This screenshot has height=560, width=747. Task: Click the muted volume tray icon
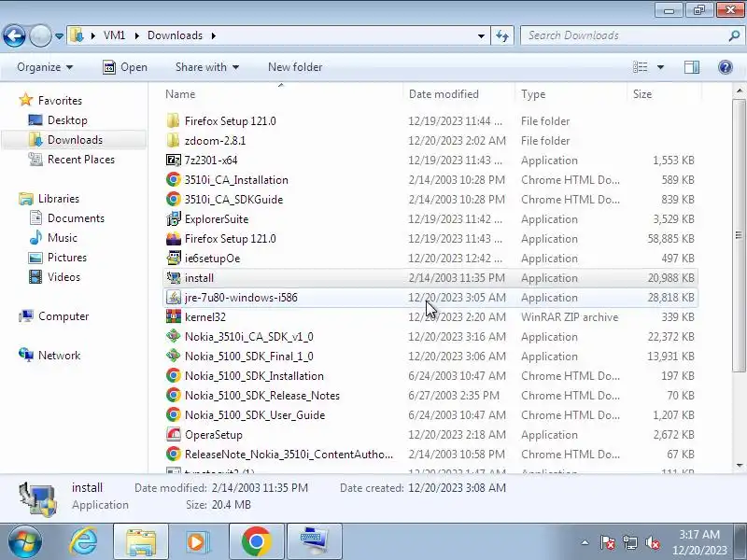click(x=652, y=542)
